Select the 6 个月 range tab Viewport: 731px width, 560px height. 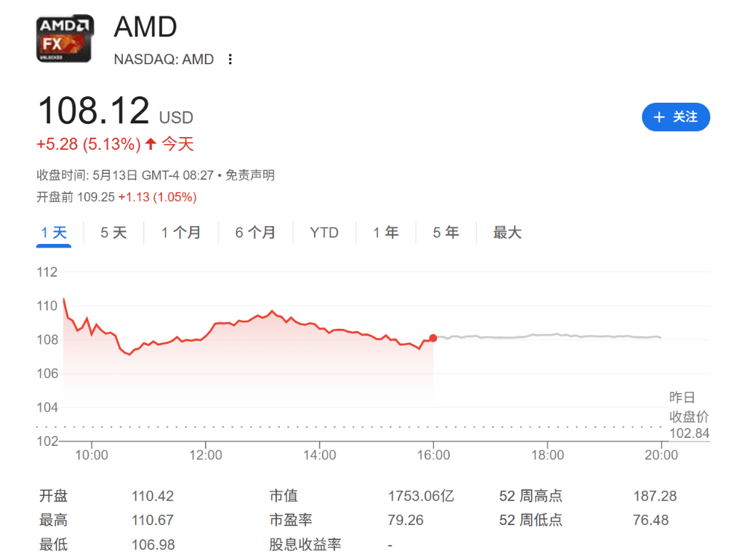pyautogui.click(x=255, y=233)
